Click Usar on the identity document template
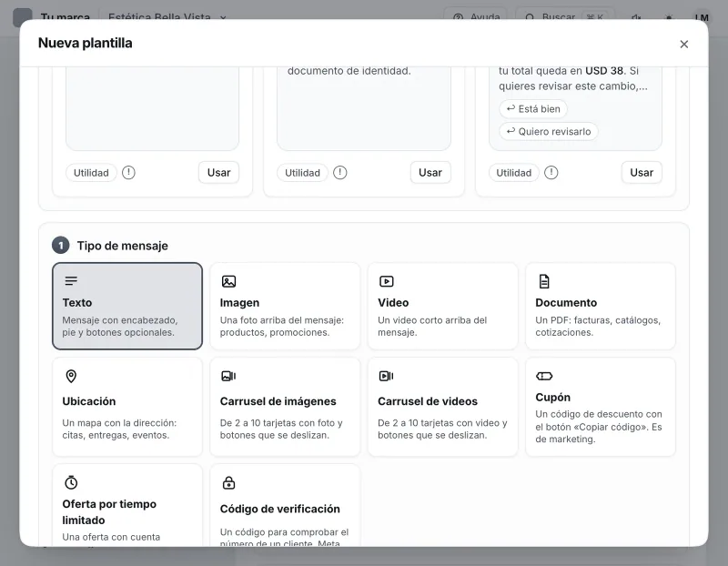 pos(430,173)
